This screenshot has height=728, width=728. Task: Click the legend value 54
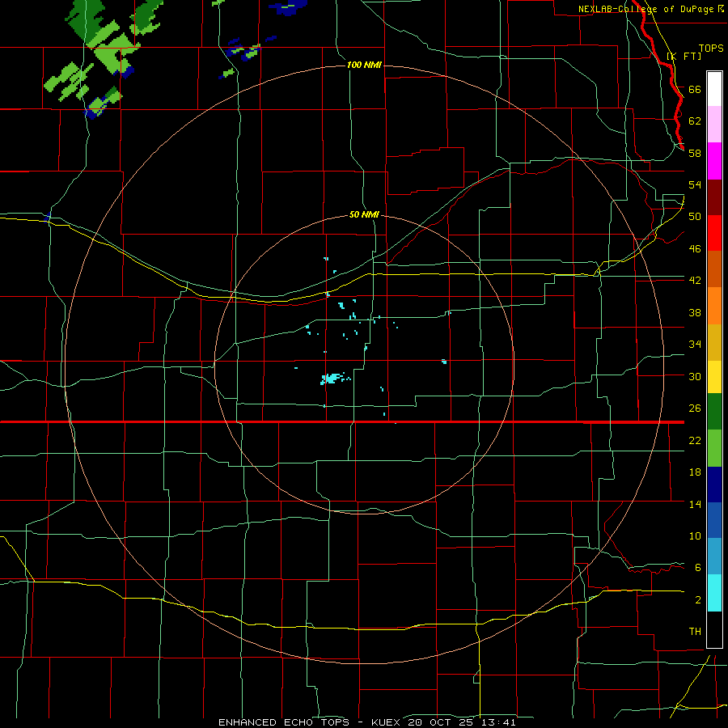coord(695,184)
